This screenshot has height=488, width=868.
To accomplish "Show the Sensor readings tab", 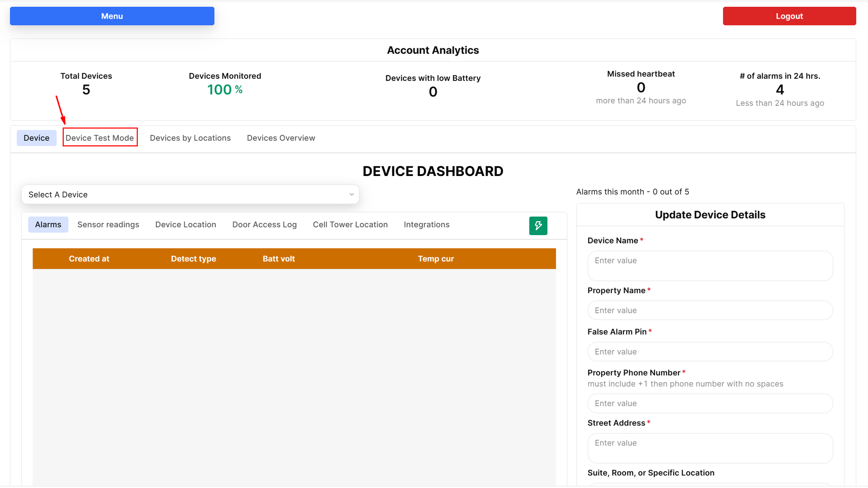I will (108, 225).
